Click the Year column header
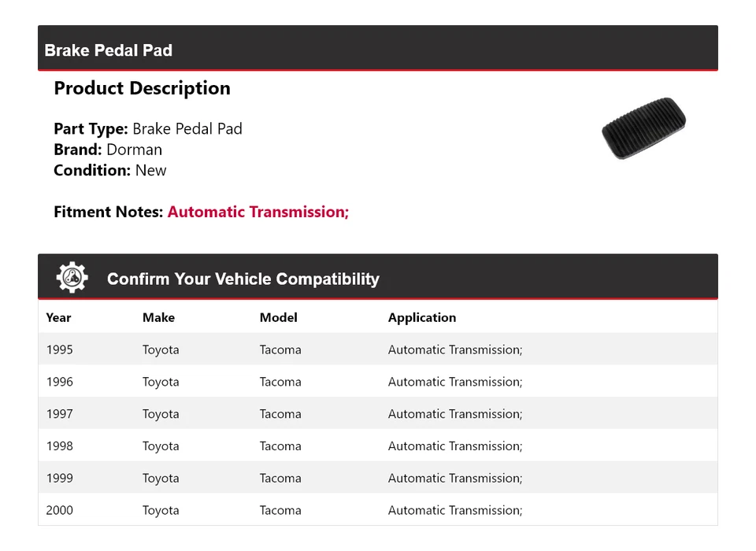 pyautogui.click(x=58, y=318)
